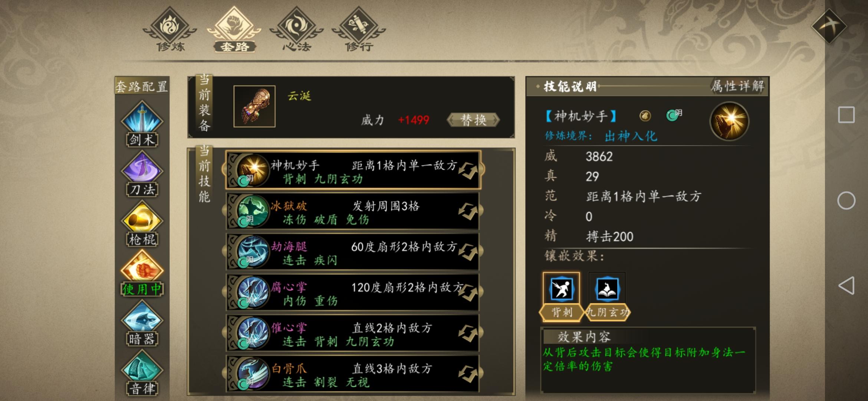The width and height of the screenshot is (868, 401).
Task: Open the 修炼 tab
Action: [170, 30]
